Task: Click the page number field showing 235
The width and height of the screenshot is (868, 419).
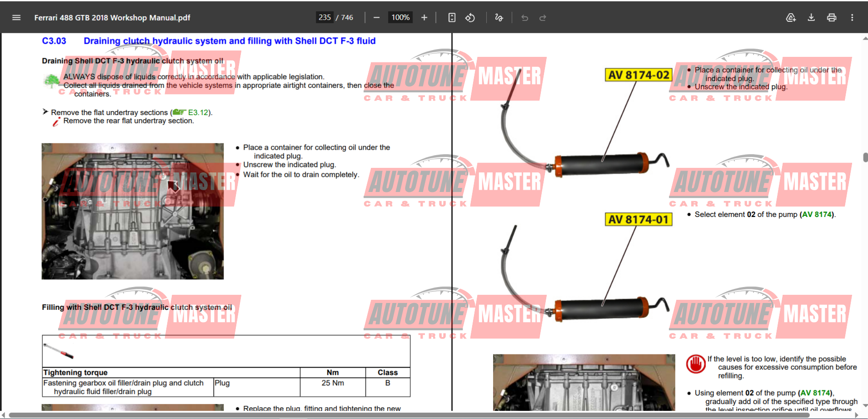Action: [x=324, y=17]
